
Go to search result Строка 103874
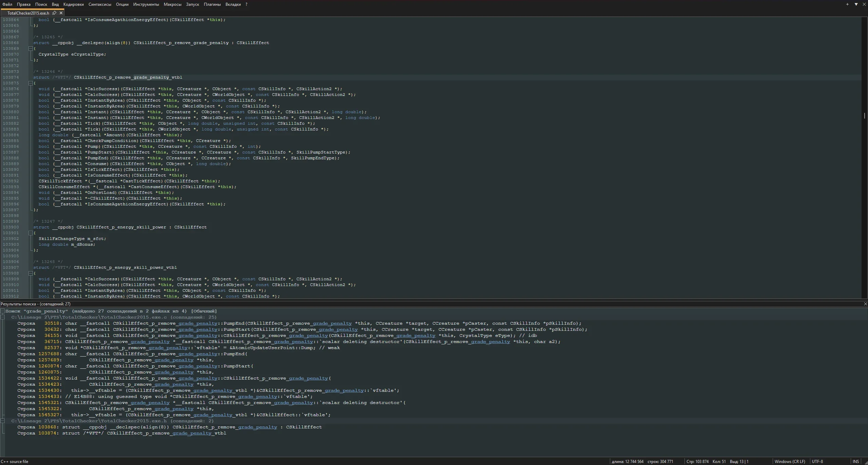click(122, 433)
